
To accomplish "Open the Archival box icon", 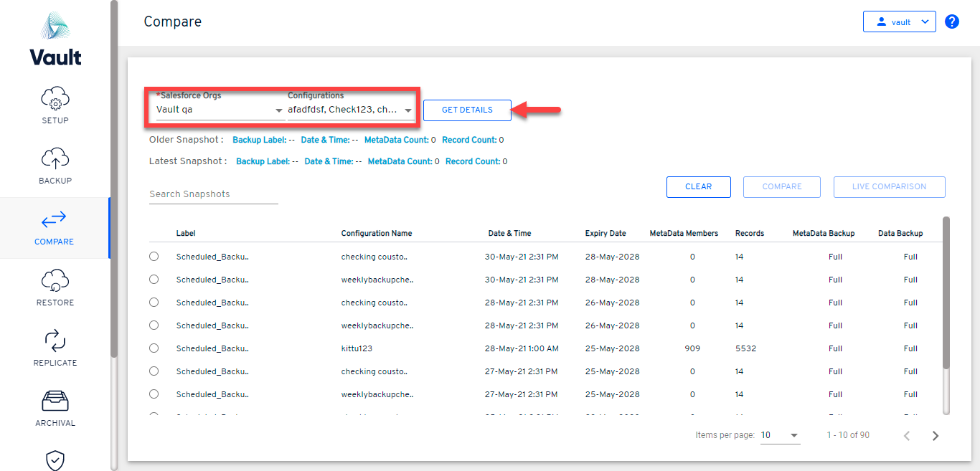I will tap(55, 401).
